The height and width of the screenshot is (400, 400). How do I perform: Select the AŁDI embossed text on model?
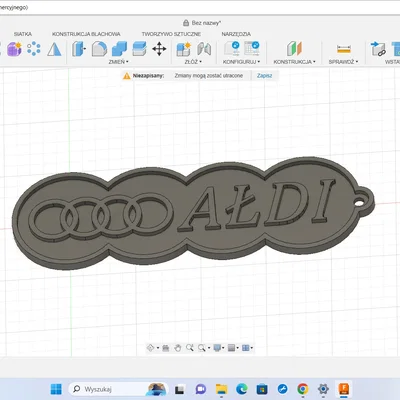(x=257, y=205)
